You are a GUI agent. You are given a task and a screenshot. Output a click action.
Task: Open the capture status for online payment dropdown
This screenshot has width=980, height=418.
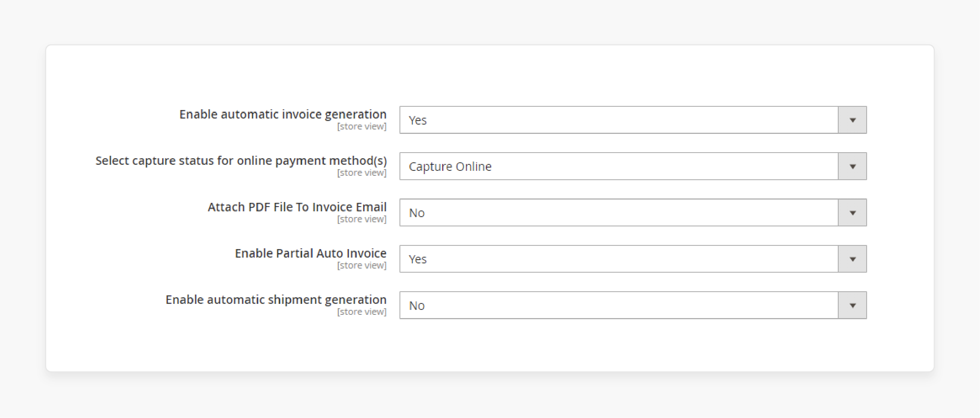tap(633, 166)
